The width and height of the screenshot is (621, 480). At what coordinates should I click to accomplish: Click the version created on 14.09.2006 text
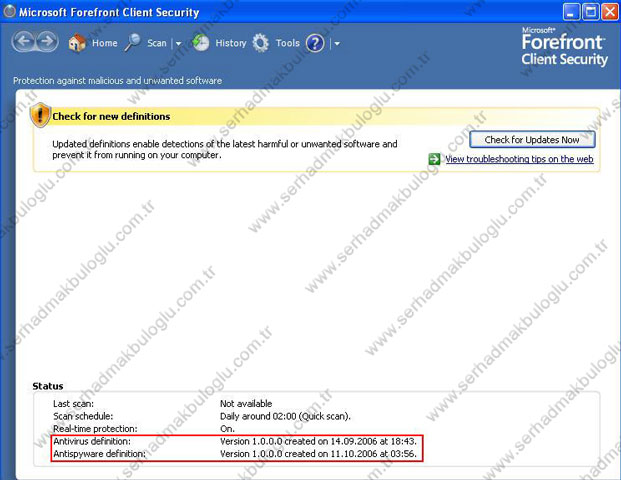[x=318, y=441]
